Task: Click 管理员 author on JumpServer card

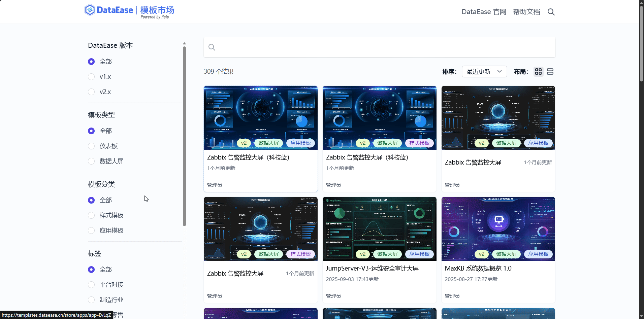Action: tap(333, 296)
